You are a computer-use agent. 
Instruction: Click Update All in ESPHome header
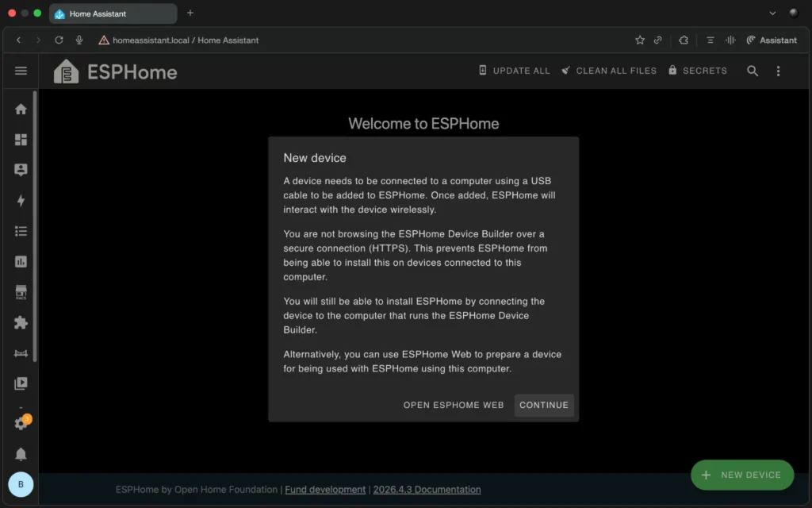coord(514,71)
